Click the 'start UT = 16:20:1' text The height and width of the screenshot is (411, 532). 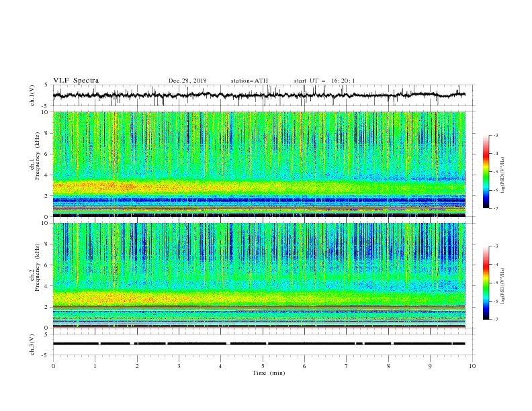coord(324,81)
